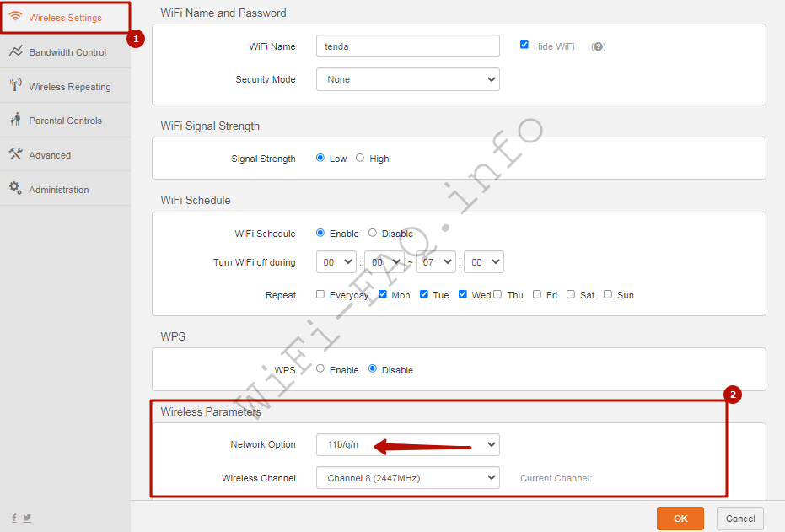
Task: Click the Advanced tools icon
Action: coord(15,154)
